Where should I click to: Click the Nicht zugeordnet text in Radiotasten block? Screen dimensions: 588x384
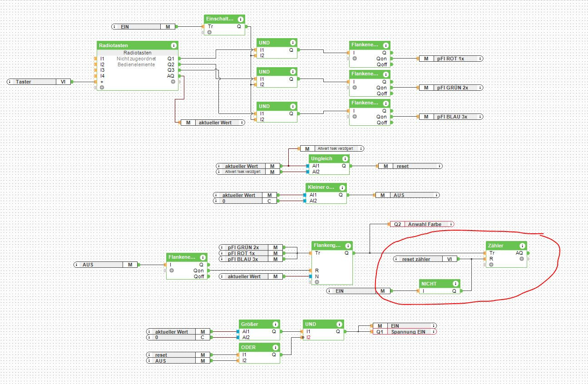point(136,59)
